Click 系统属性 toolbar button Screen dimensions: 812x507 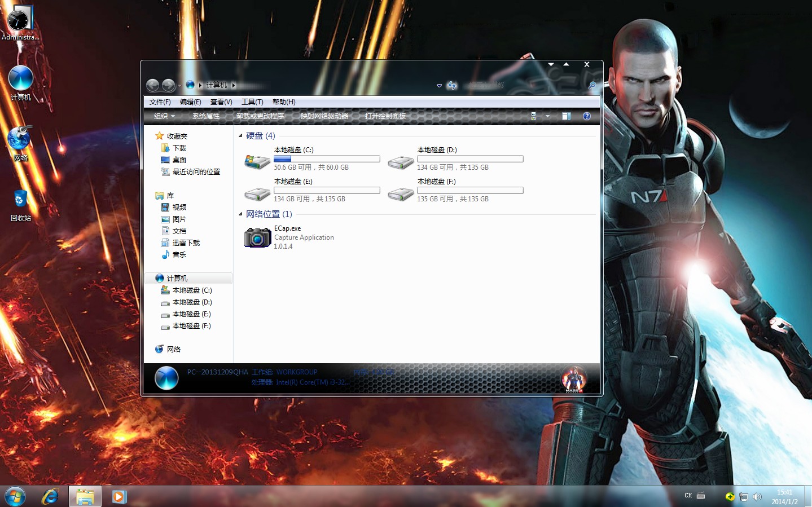tap(206, 116)
